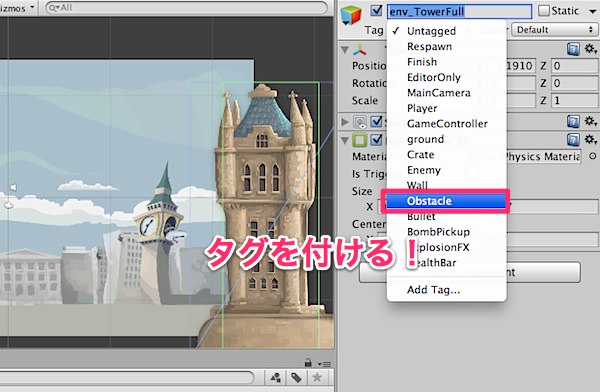Open the Default layer dropdown

[x=554, y=29]
